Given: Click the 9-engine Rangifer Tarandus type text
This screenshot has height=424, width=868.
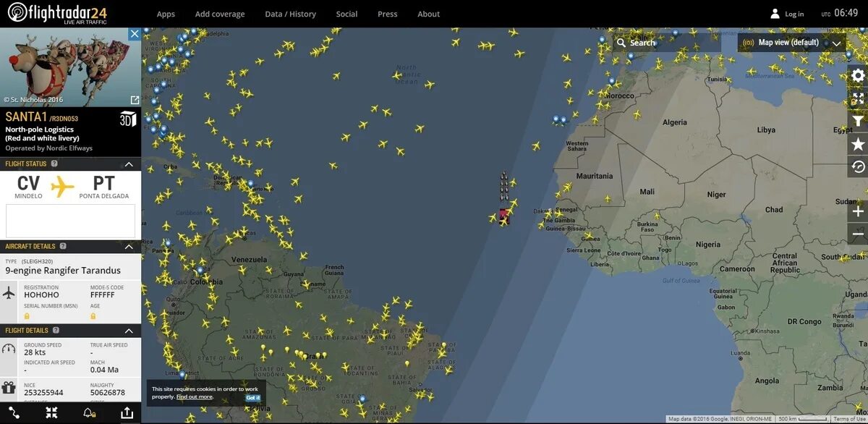Looking at the screenshot, I should (63, 271).
